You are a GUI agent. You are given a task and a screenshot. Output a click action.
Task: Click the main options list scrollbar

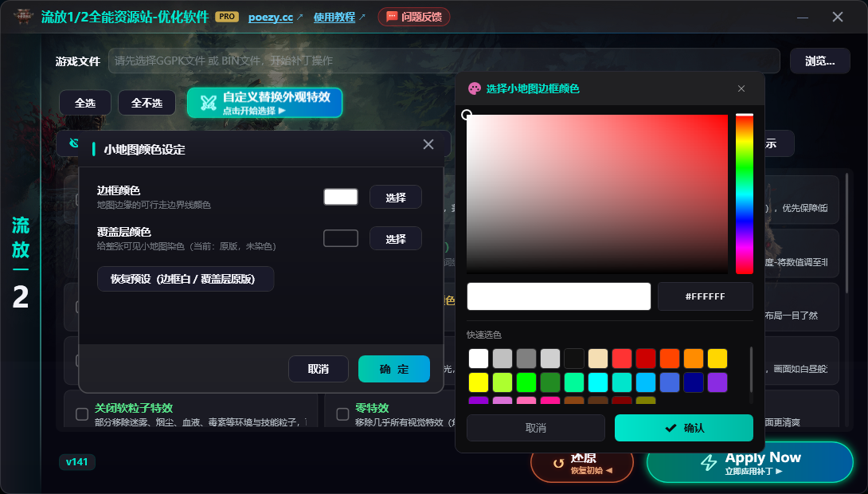coord(846,233)
